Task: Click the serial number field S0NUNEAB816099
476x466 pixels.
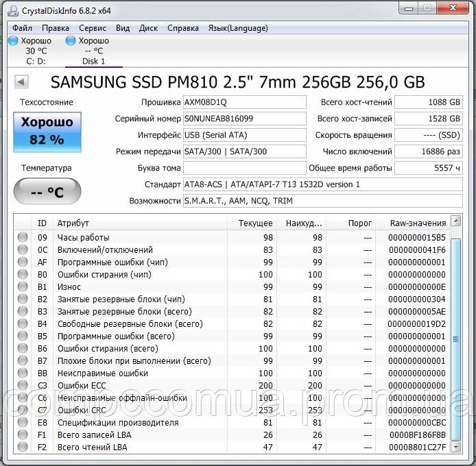Action: [245, 119]
